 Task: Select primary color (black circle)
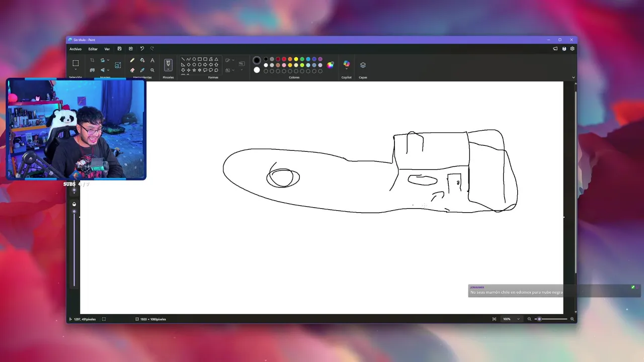pos(257,60)
